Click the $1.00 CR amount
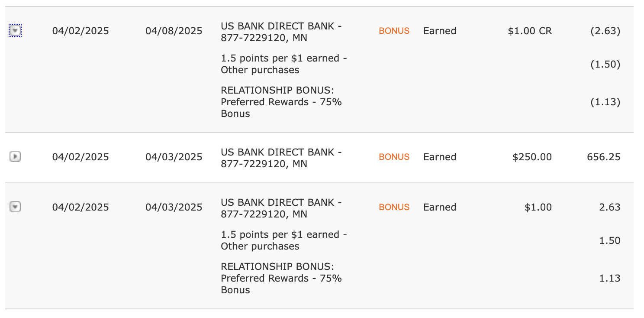This screenshot has height=318, width=644. (530, 31)
